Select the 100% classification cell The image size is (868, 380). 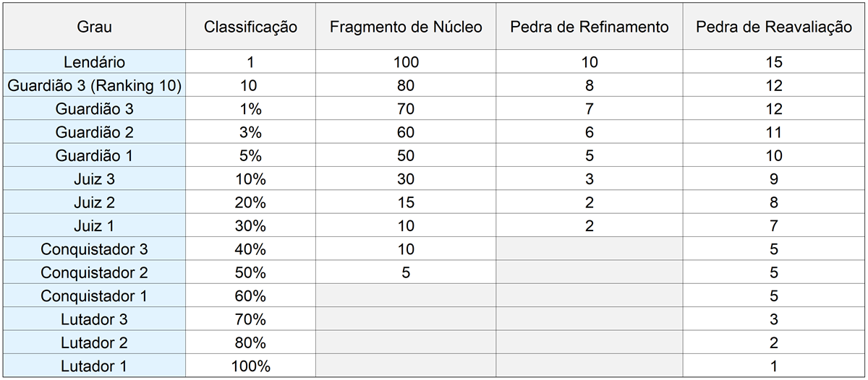(250, 366)
